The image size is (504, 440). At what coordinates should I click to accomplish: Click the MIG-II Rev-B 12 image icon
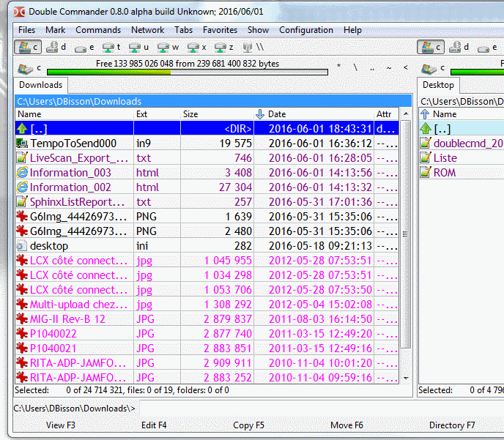pos(22,319)
